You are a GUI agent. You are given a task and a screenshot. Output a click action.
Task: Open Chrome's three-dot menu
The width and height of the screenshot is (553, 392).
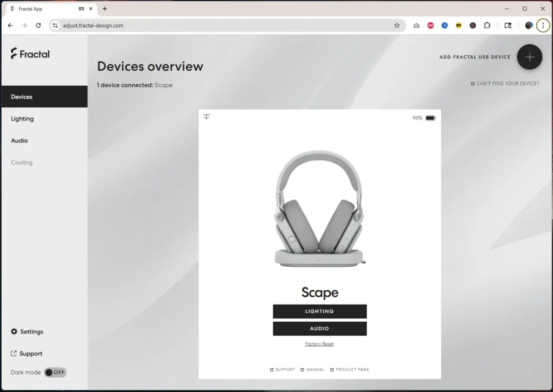coord(543,25)
